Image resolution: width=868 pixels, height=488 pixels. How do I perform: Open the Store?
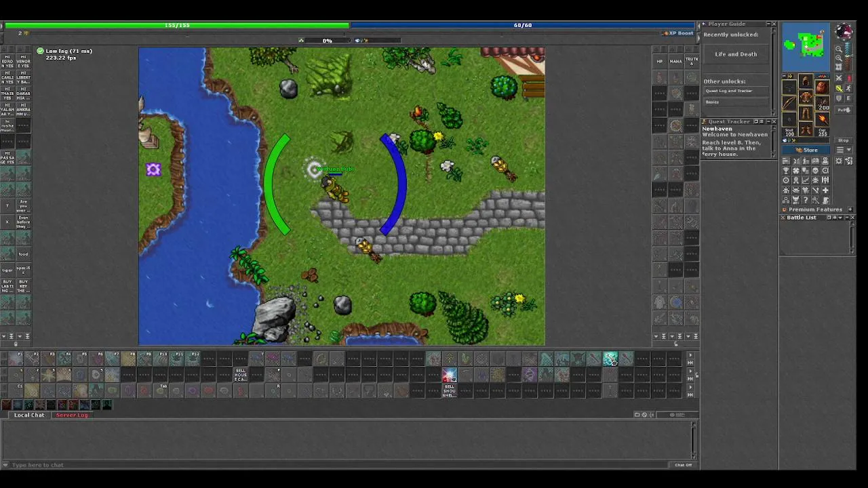[x=806, y=150]
